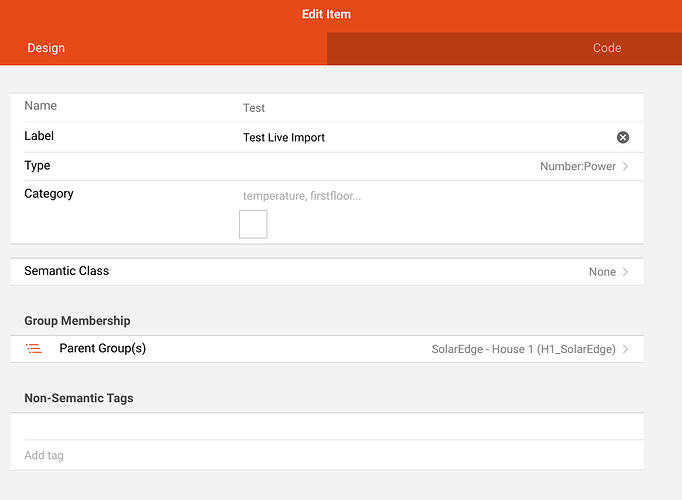Click the Edit Item page title
Viewport: 682px width, 500px height.
click(x=326, y=15)
